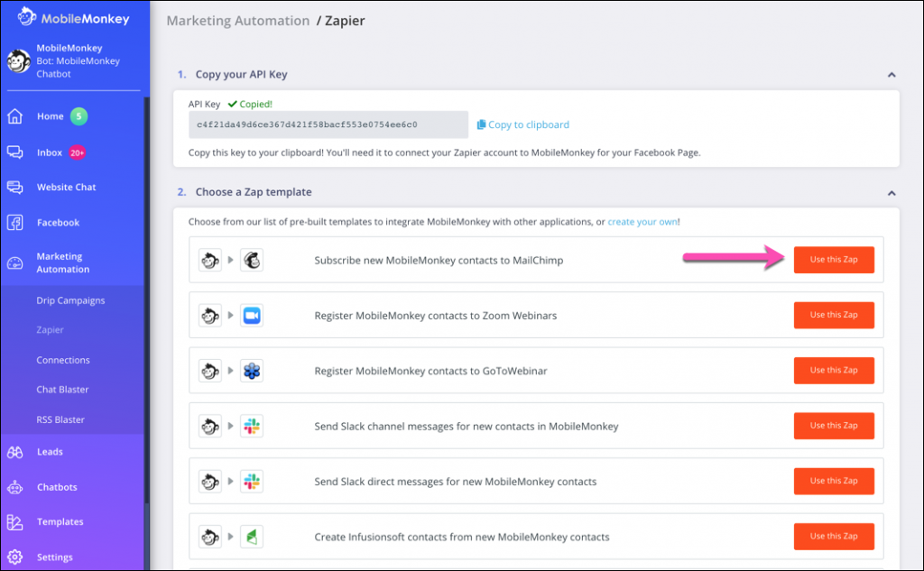The width and height of the screenshot is (924, 571).
Task: Click the Settings gear icon
Action: point(14,557)
